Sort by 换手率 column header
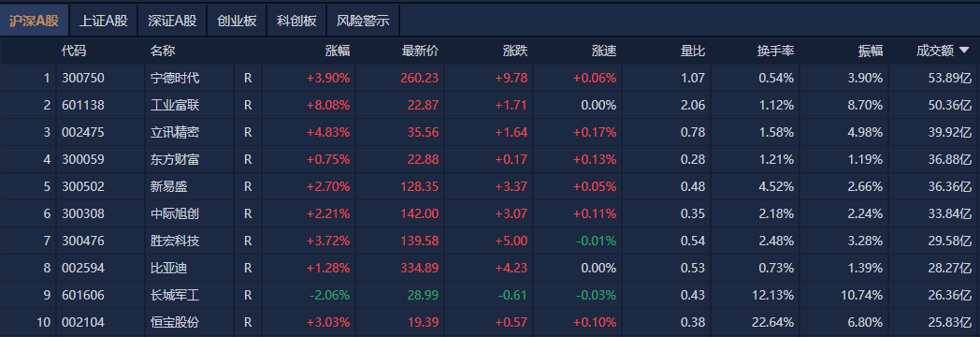980x337 pixels. pos(775,51)
